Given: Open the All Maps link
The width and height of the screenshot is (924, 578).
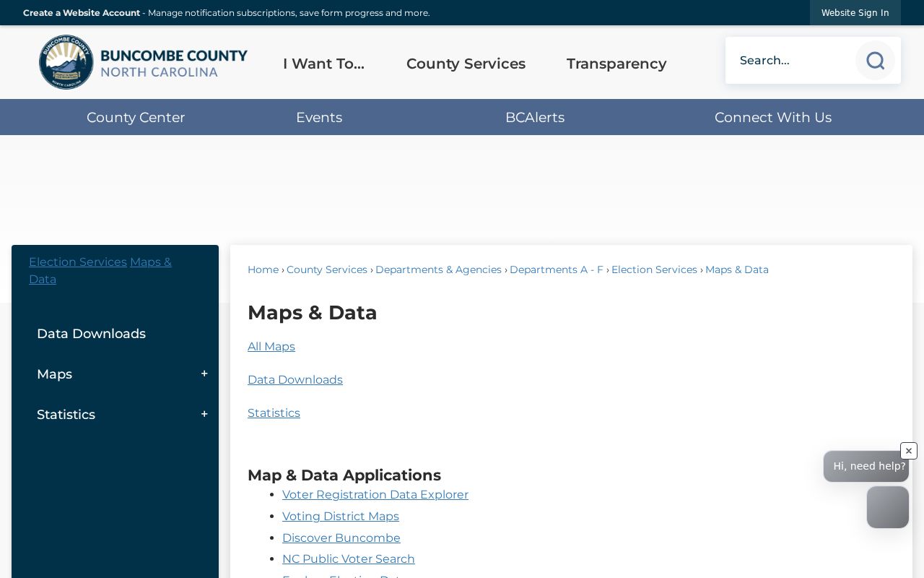Looking at the screenshot, I should [x=271, y=347].
